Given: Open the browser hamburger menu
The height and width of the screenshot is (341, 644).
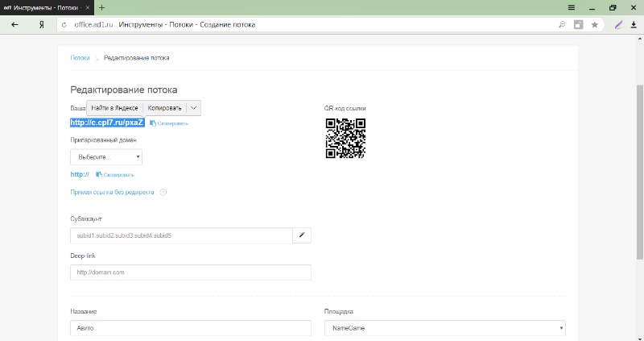Looking at the screenshot, I should click(572, 7).
